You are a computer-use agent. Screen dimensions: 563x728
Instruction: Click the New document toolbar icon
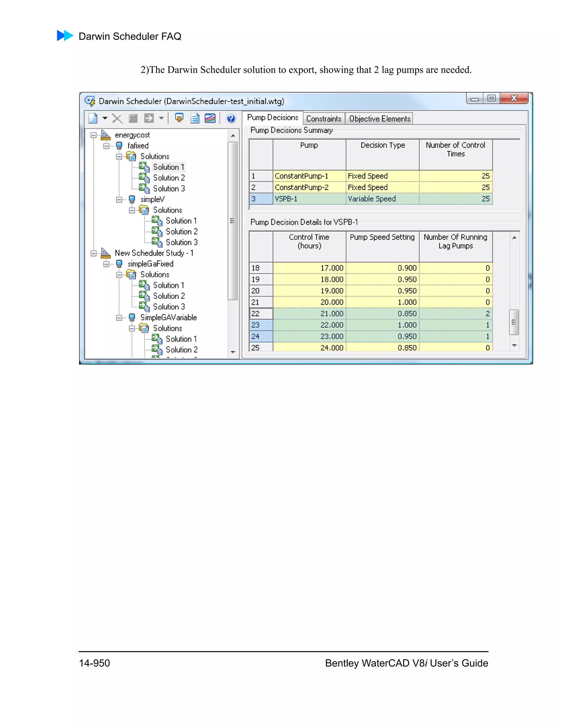[93, 118]
